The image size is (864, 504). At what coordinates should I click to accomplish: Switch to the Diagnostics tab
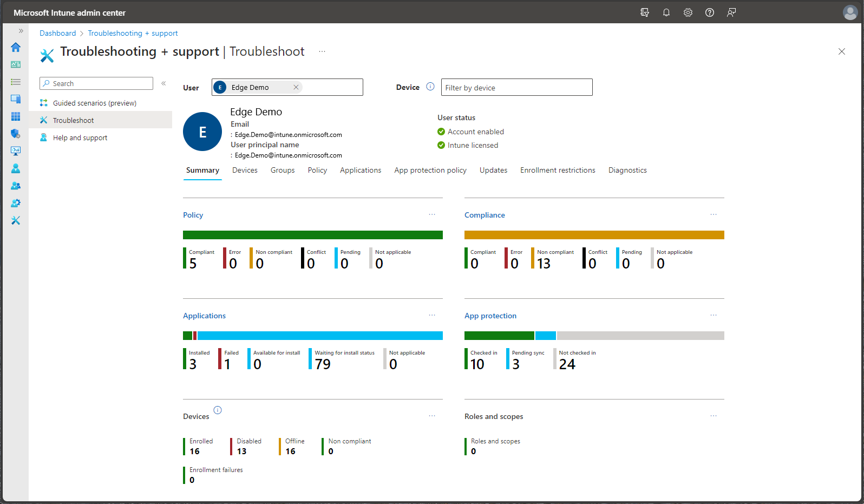click(627, 170)
